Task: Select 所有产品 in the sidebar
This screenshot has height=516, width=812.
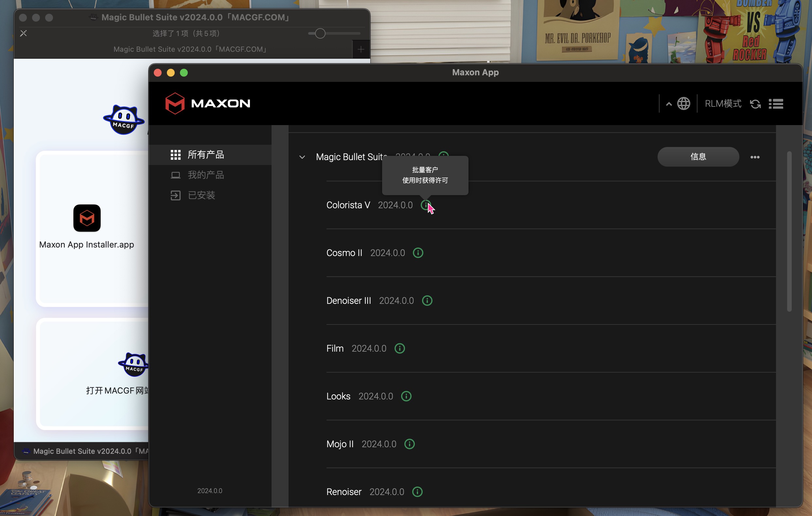Action: [206, 155]
